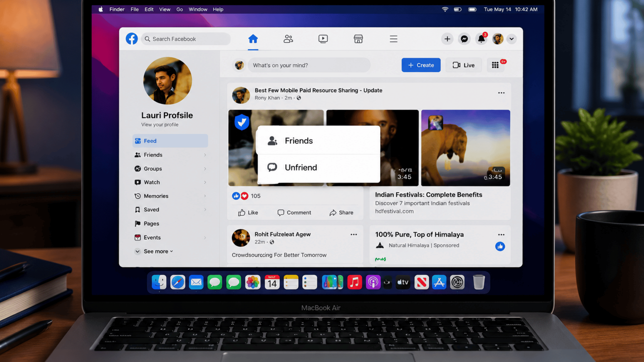Select Feed in the left sidebar
Image resolution: width=644 pixels, height=362 pixels.
point(170,141)
